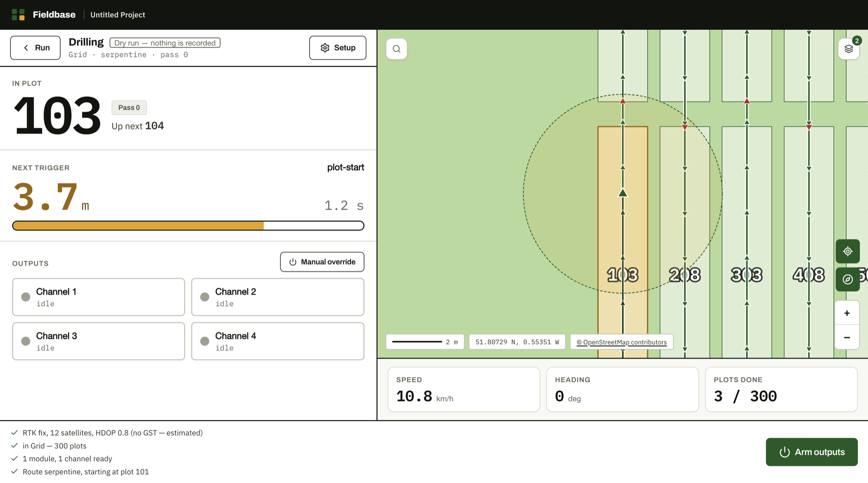Click the Untitled Project title
The height and width of the screenshot is (483, 868).
coord(118,15)
